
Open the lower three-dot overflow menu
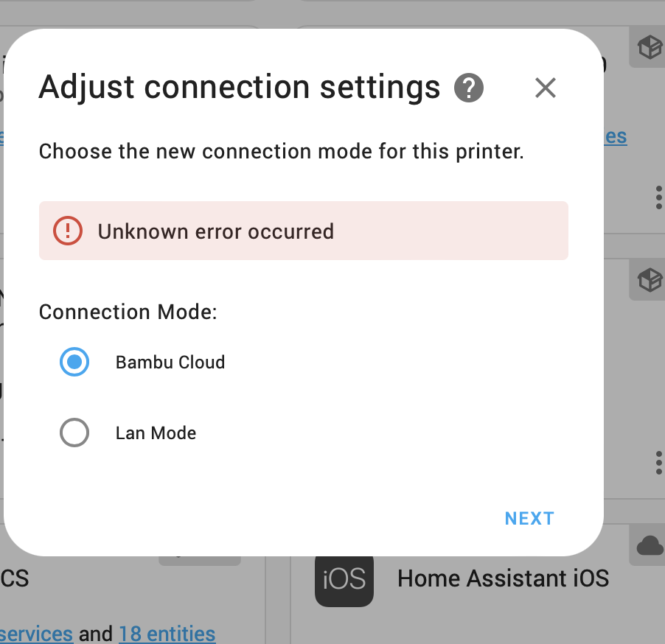658,463
